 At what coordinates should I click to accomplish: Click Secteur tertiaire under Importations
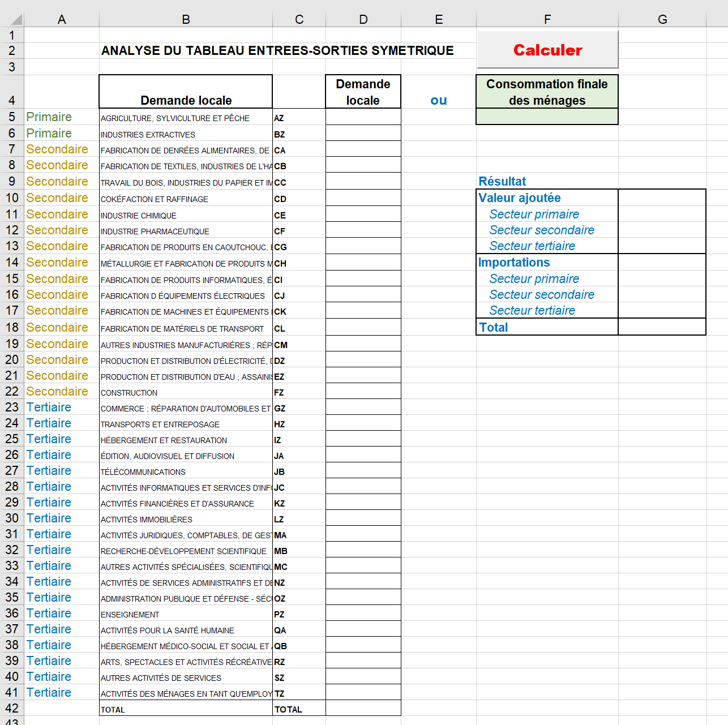(532, 310)
